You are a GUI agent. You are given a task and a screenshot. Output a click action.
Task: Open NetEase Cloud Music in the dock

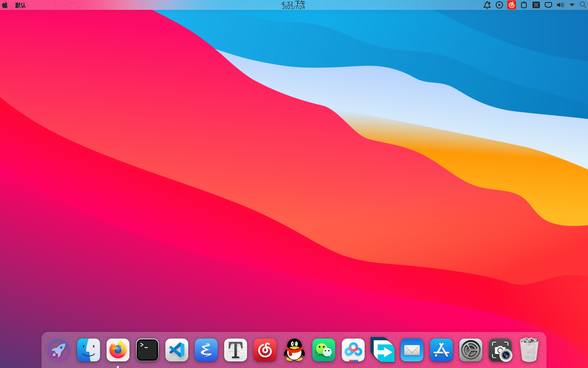265,350
